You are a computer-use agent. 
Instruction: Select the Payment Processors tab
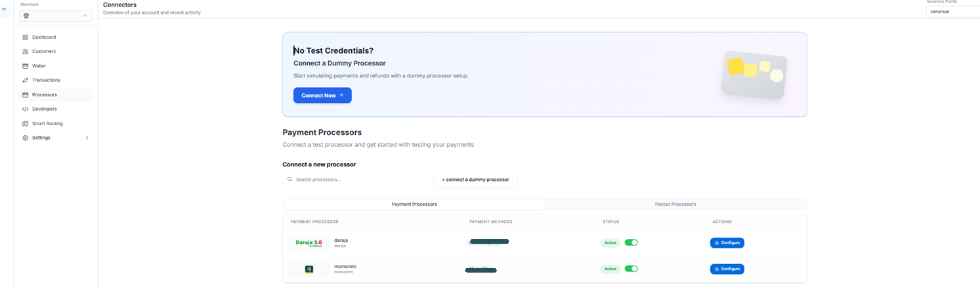point(414,204)
